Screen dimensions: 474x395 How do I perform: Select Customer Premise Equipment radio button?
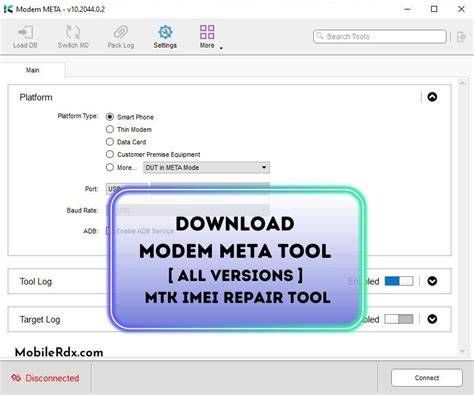click(x=110, y=154)
